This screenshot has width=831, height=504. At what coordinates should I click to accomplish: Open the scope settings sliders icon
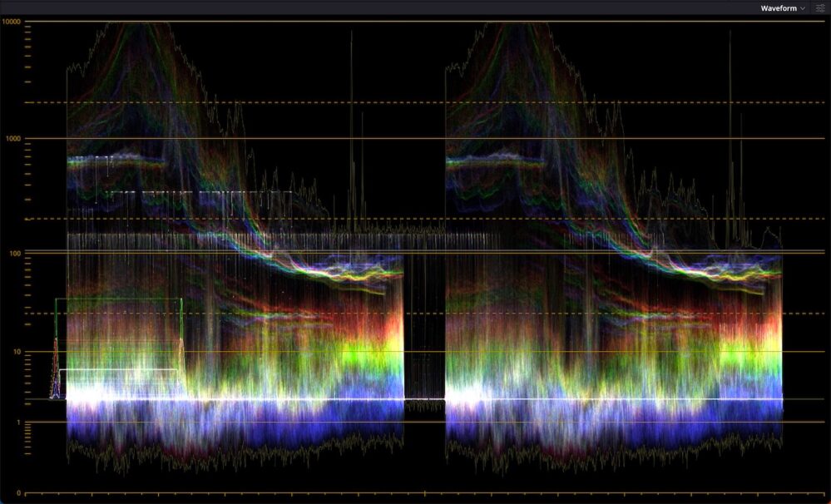[820, 8]
